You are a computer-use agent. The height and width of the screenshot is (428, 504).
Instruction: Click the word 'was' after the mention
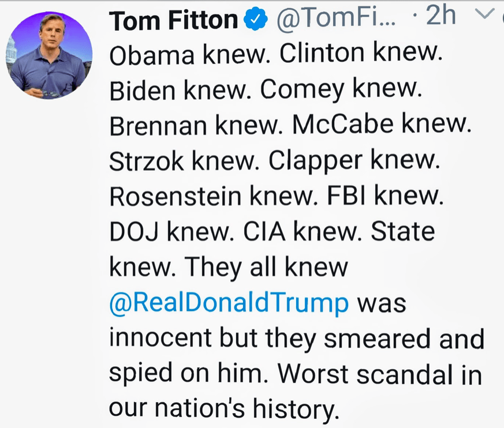[382, 304]
